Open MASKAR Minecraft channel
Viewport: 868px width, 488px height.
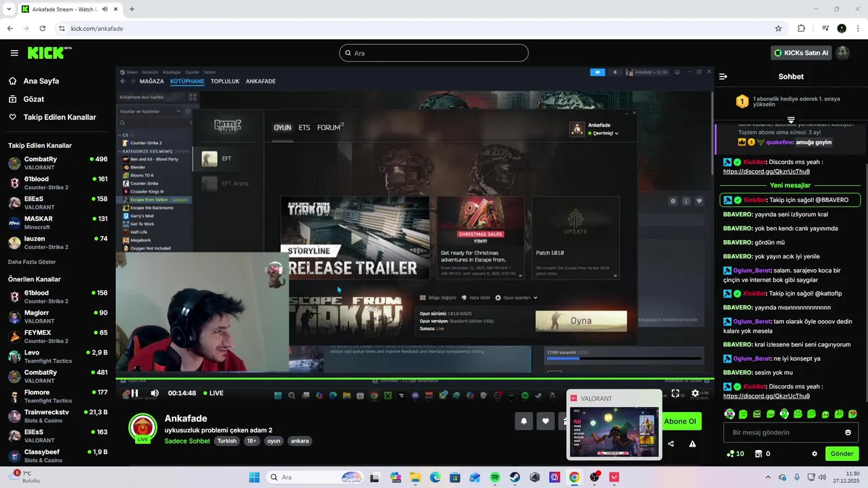58,222
